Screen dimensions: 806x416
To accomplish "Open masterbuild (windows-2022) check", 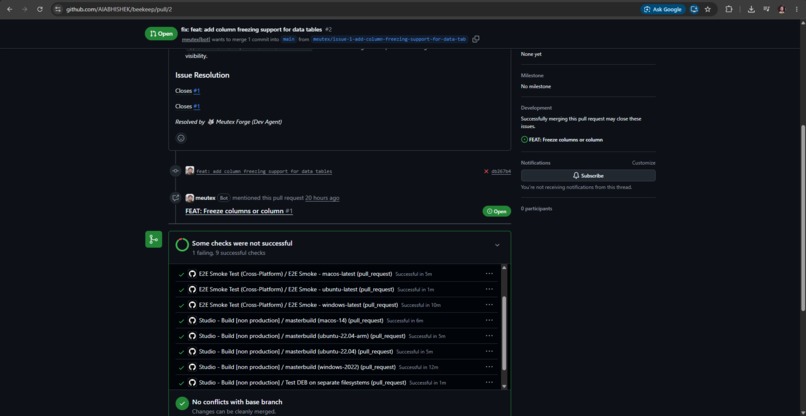I will [297, 367].
